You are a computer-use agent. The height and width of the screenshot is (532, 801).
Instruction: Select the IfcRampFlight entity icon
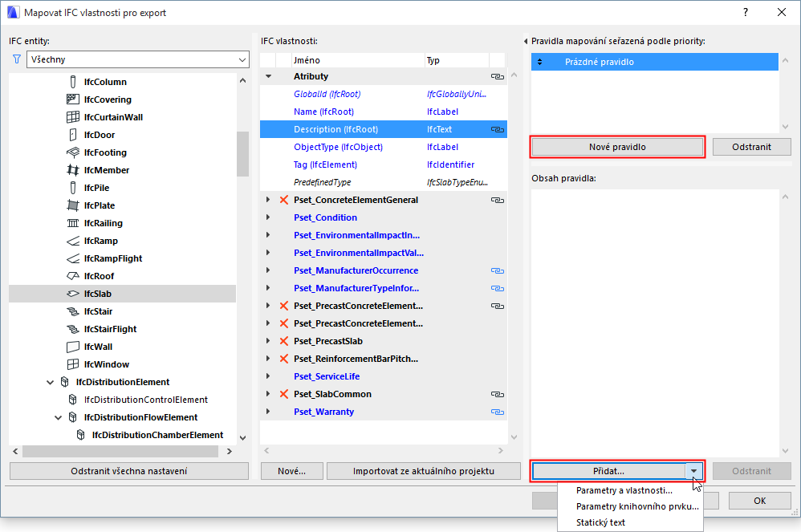click(73, 258)
